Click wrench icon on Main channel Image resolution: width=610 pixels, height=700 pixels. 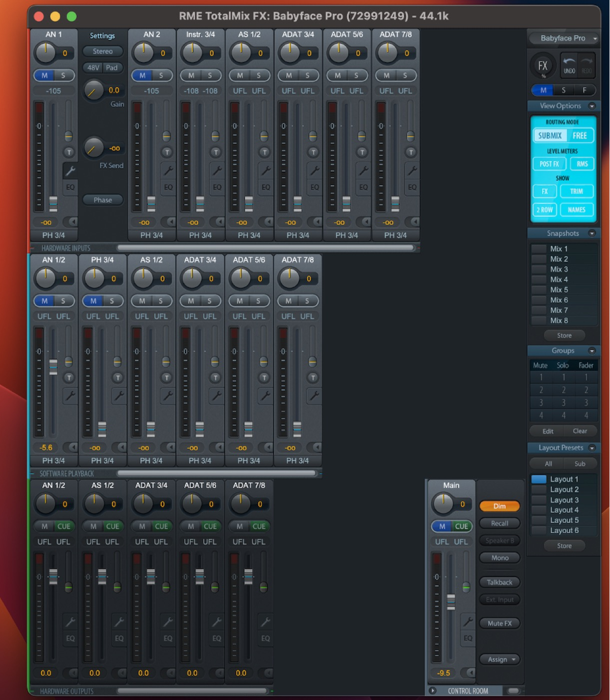click(x=468, y=621)
